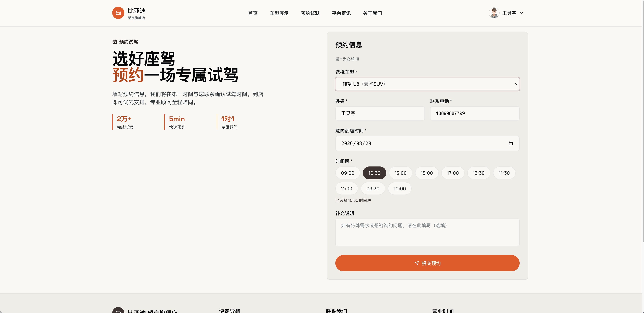The height and width of the screenshot is (313, 644).
Task: Select the 11:00 time slot
Action: coord(346,189)
